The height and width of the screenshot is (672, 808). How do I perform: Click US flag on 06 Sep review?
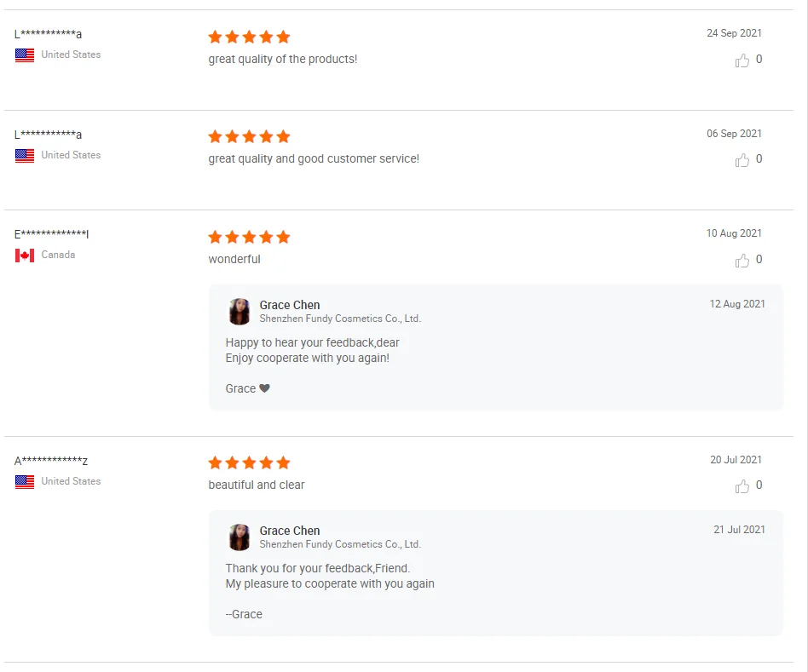tap(25, 155)
